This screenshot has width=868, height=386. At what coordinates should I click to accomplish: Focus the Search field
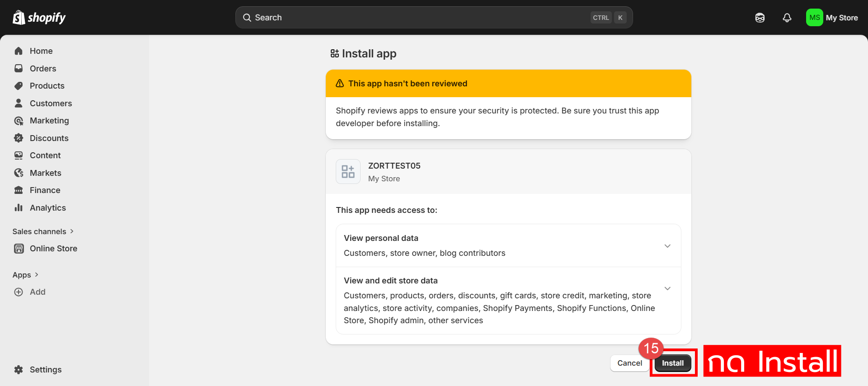(420, 18)
